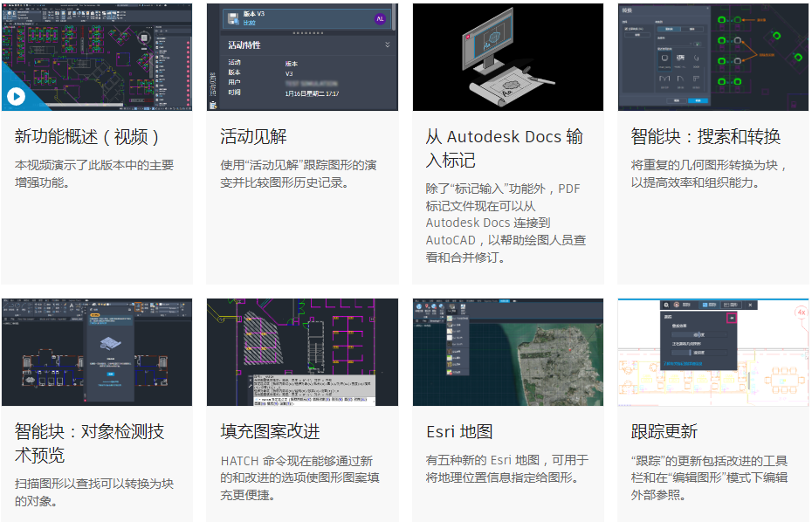Open the Autodesk Docs markup import thumbnail
The image size is (812, 522).
tap(508, 57)
